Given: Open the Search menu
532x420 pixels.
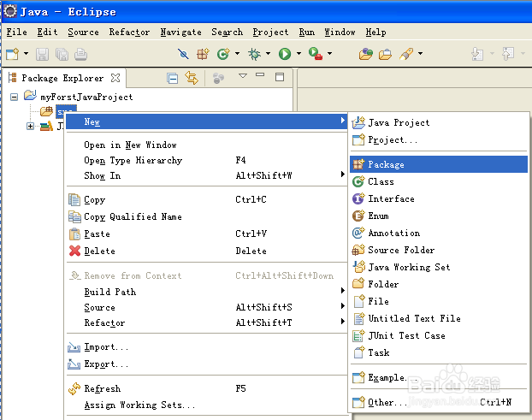Looking at the screenshot, I should click(x=227, y=32).
